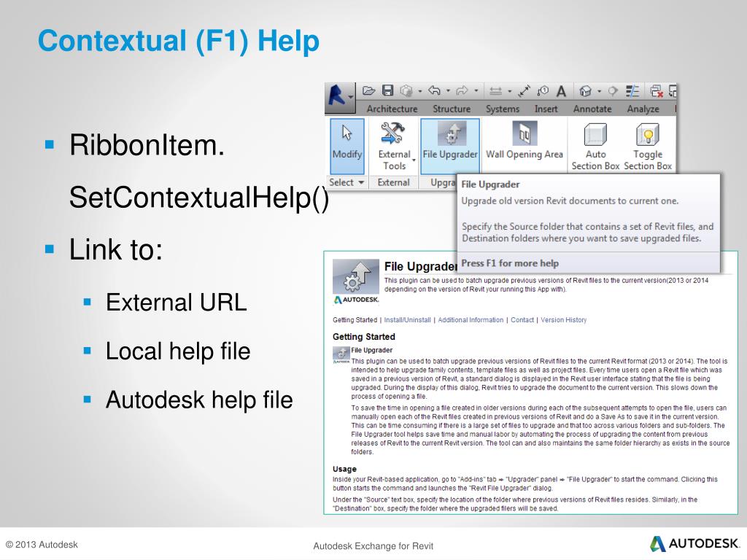The height and width of the screenshot is (560, 747).
Task: Click the Aligned Dimension icon
Action: point(524,90)
